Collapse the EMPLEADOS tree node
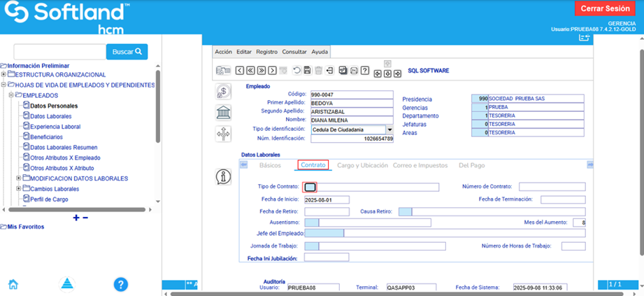 11,95
